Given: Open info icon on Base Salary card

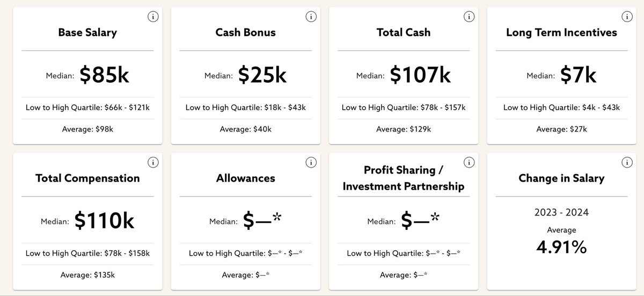Looking at the screenshot, I should pos(153,17).
